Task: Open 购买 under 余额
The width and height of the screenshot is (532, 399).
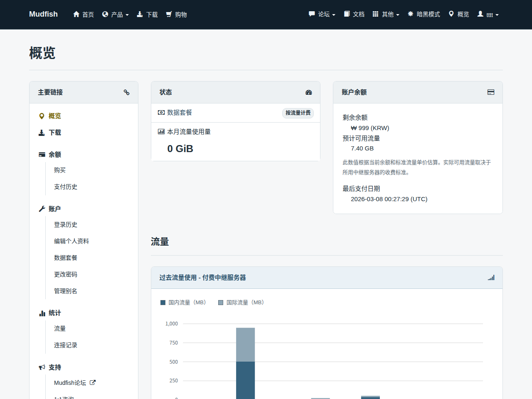Action: [x=60, y=170]
